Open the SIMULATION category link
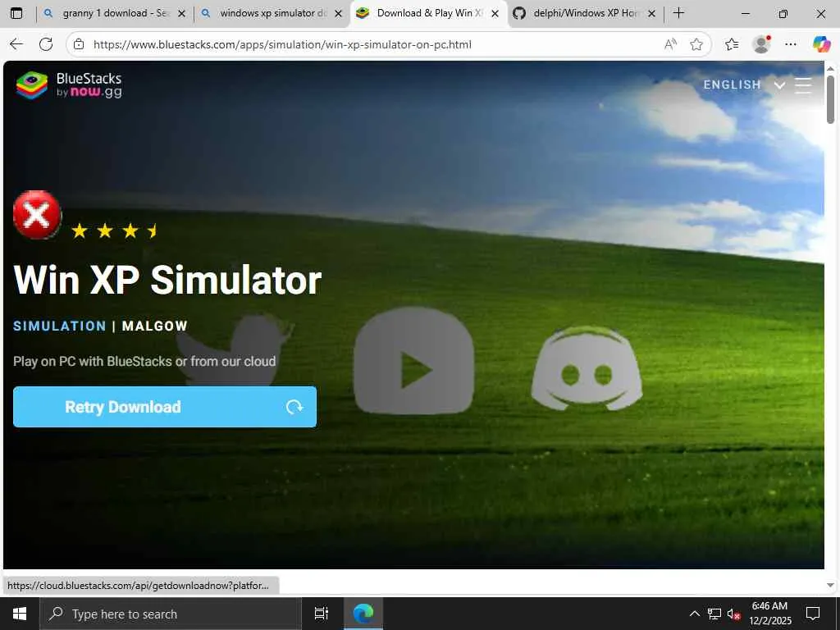Screen dimensions: 840x630 coord(59,326)
